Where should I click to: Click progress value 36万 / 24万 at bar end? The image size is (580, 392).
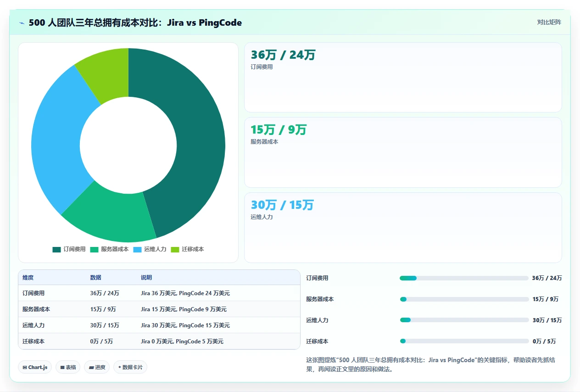click(x=547, y=278)
